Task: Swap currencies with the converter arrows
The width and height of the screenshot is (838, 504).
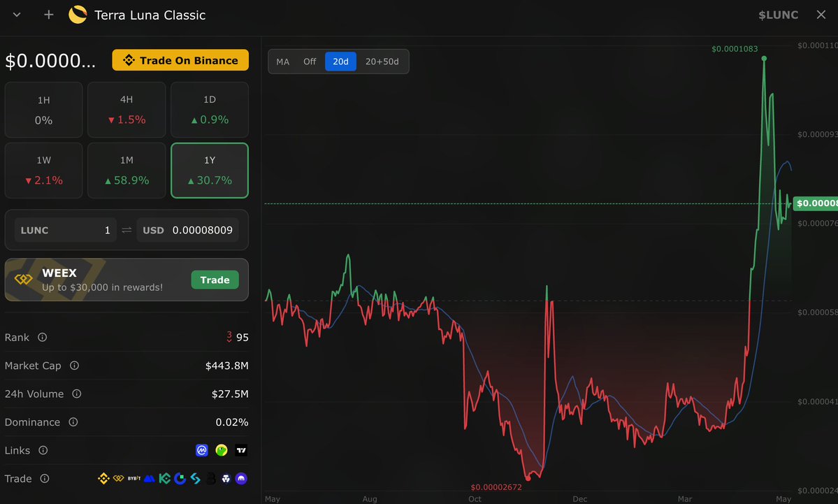Action: click(x=127, y=231)
